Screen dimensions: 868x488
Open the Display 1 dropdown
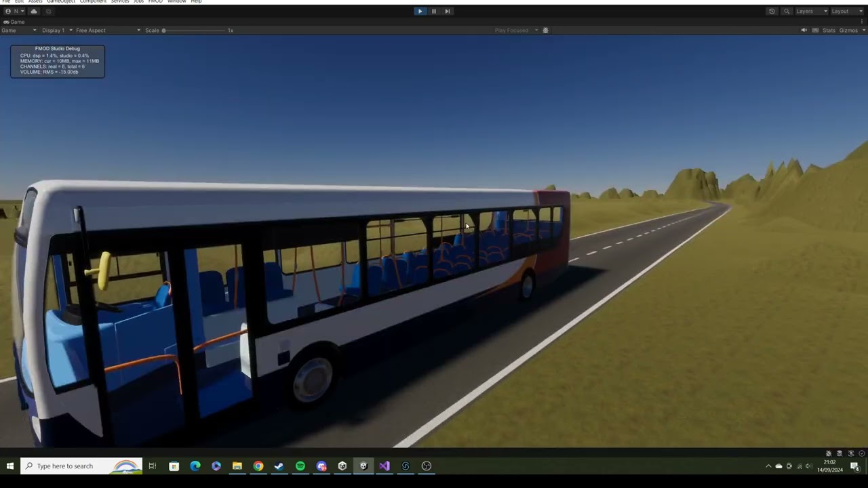(x=57, y=30)
